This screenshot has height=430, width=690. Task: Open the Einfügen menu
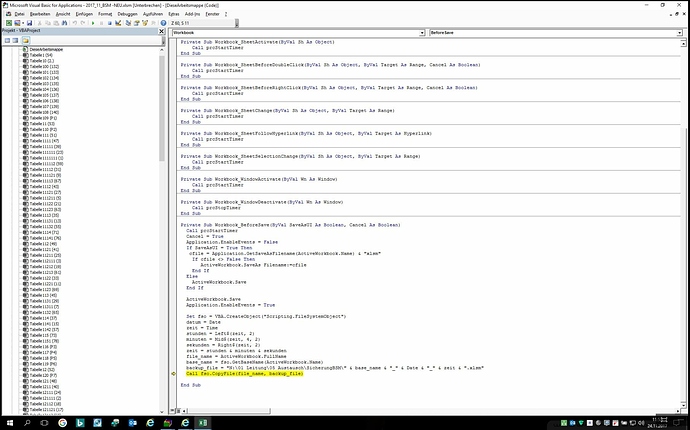tap(84, 14)
